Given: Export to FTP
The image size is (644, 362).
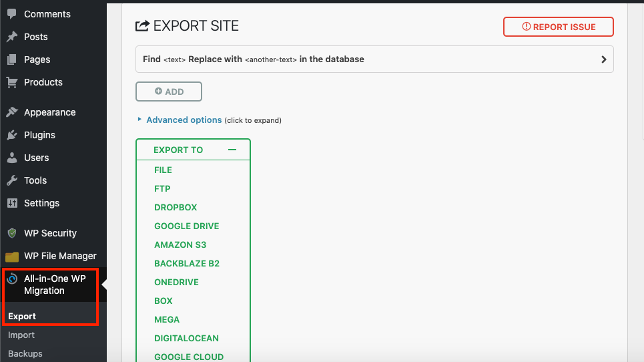Looking at the screenshot, I should tap(162, 188).
